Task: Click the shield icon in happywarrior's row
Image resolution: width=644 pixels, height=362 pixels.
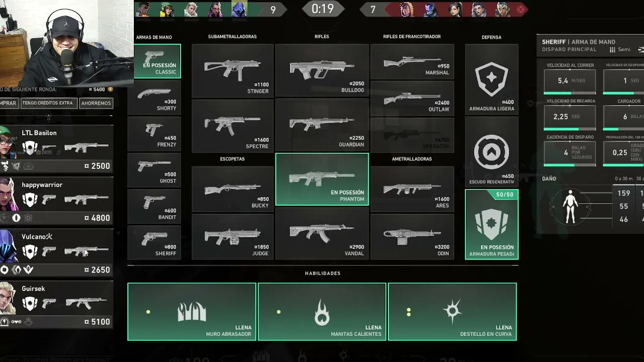Action: pos(30,200)
